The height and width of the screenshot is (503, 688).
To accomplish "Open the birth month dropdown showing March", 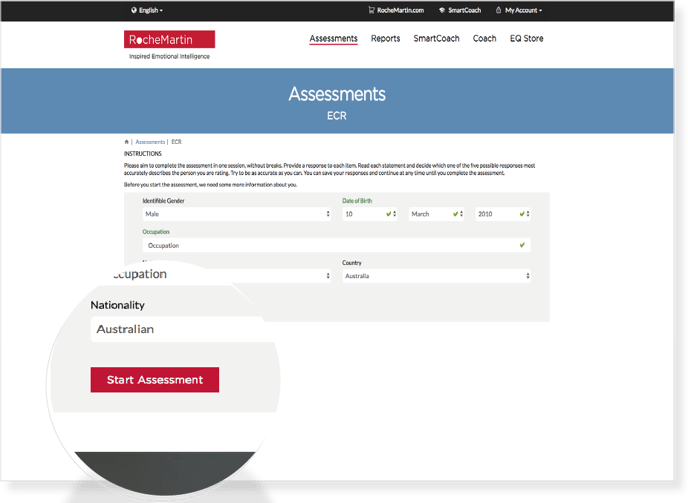I will coord(436,214).
